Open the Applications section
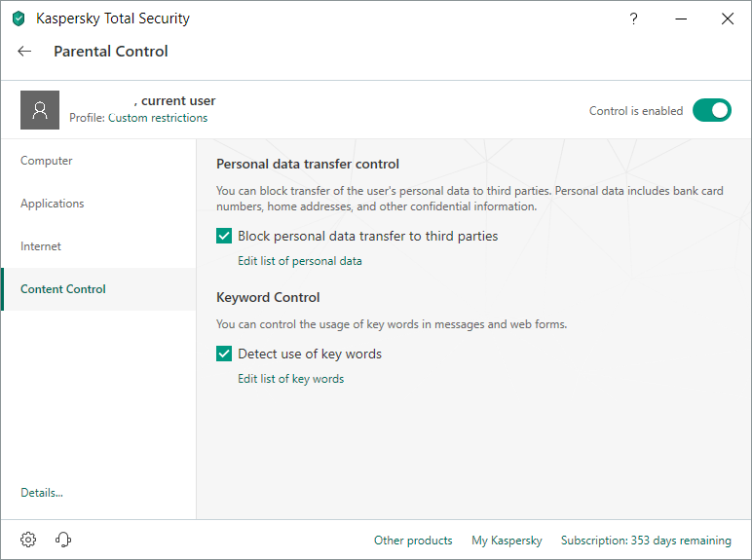This screenshot has height=560, width=752. [53, 204]
